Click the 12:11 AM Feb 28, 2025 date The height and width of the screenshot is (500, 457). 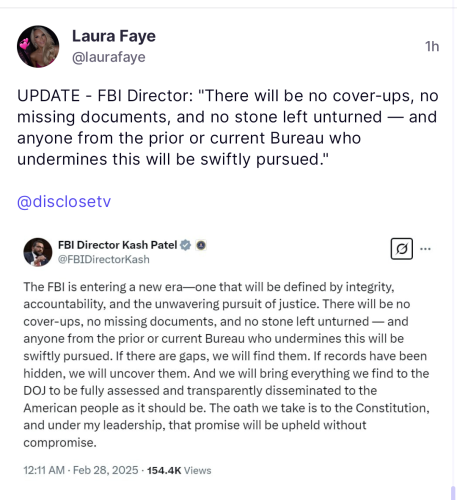(x=81, y=470)
